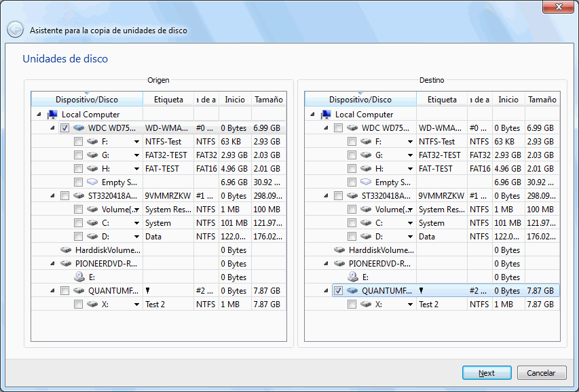Screen dimensions: 579x392
Task: Sort Destino list by Etiqueta column
Action: click(x=442, y=99)
